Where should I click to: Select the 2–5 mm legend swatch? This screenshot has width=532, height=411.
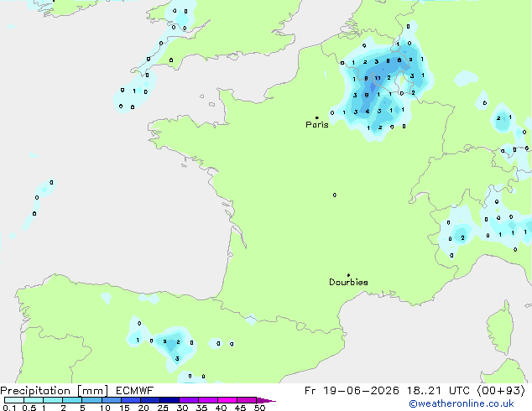(x=72, y=400)
